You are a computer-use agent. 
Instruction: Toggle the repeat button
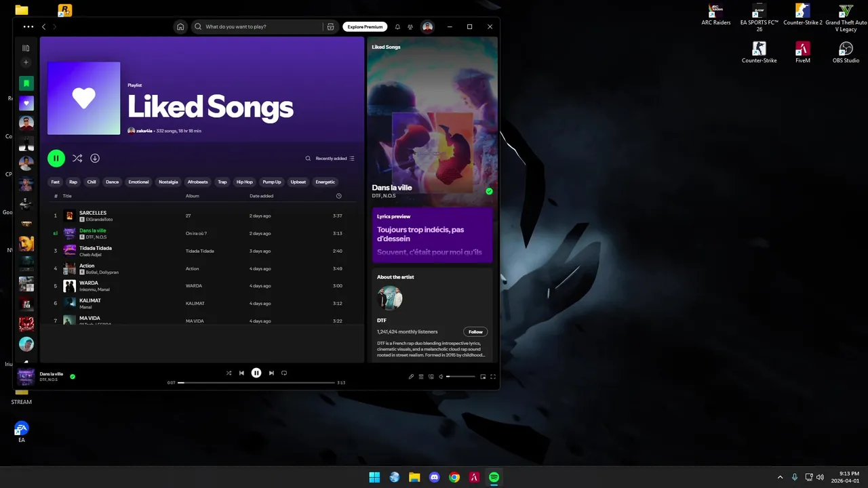284,373
